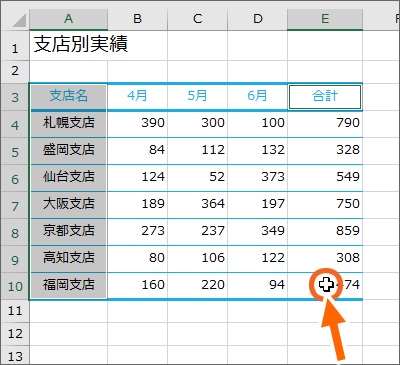Click cell with value 84

click(137, 151)
